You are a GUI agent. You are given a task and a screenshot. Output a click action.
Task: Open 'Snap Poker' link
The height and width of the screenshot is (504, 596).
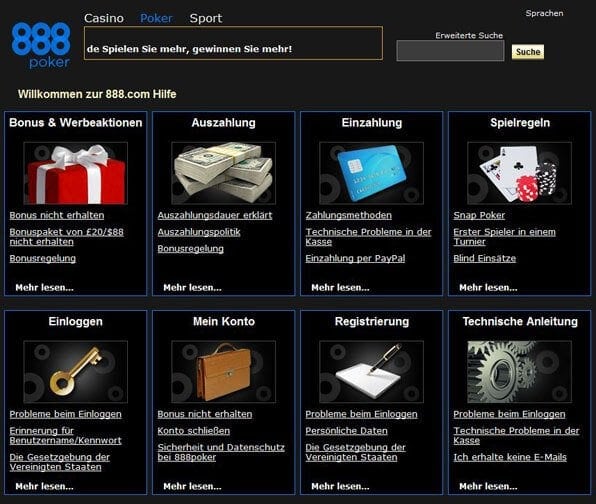(479, 215)
